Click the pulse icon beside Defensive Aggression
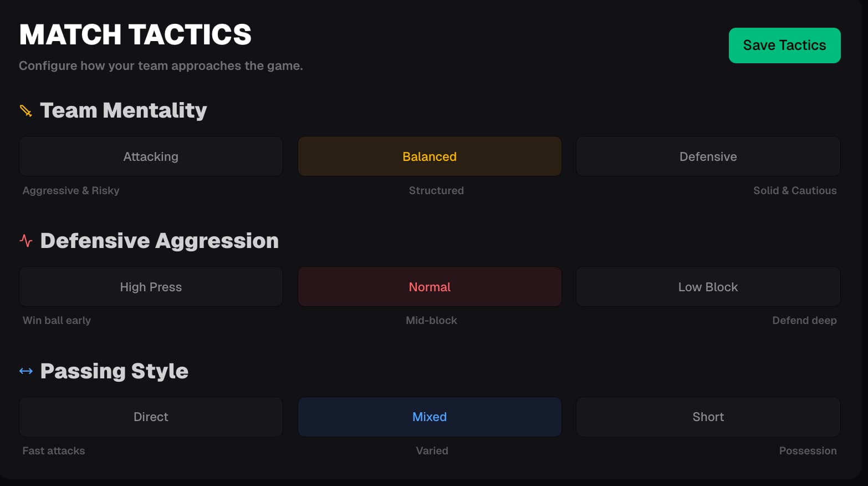This screenshot has height=486, width=868. click(25, 241)
